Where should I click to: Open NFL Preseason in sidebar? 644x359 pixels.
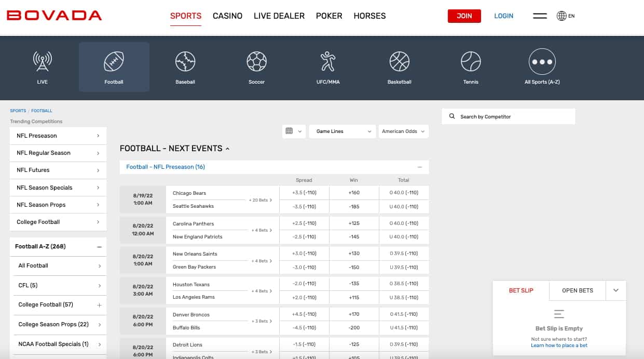click(58, 136)
